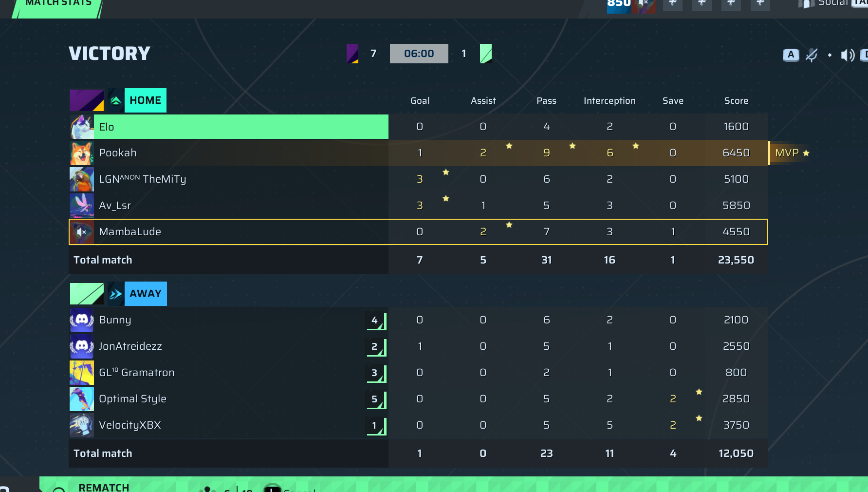Image resolution: width=868 pixels, height=492 pixels.
Task: Click Bunny's Discord avatar icon
Action: click(x=82, y=320)
